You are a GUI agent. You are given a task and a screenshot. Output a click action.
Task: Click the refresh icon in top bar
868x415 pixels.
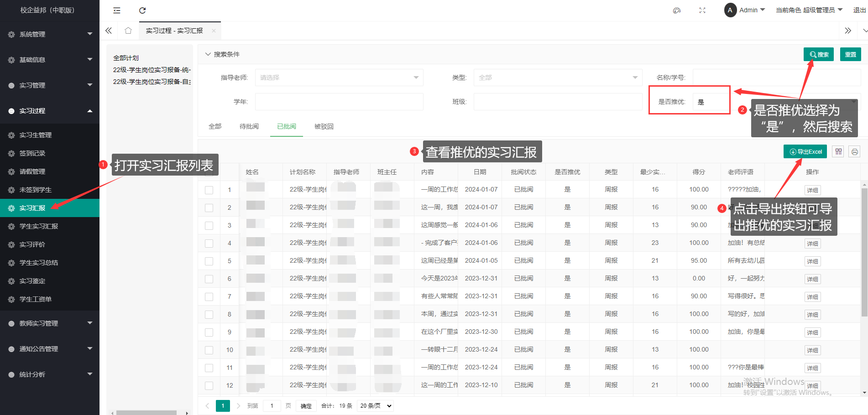coord(142,10)
